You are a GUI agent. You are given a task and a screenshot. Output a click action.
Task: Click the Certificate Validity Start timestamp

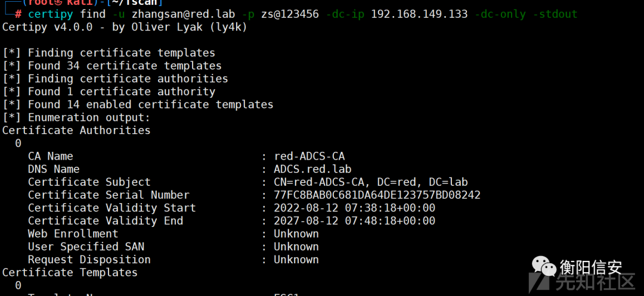tap(354, 208)
